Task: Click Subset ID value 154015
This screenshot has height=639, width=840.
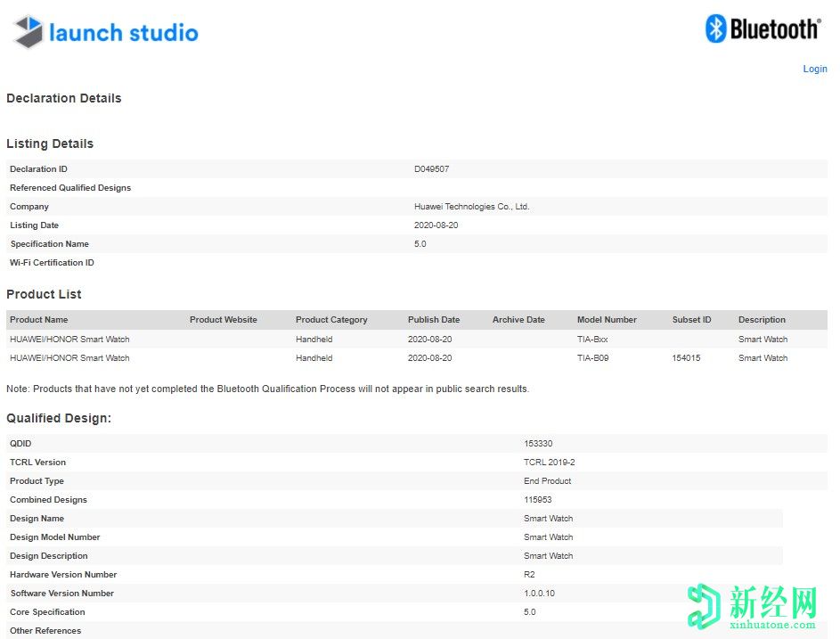Action: click(x=687, y=358)
